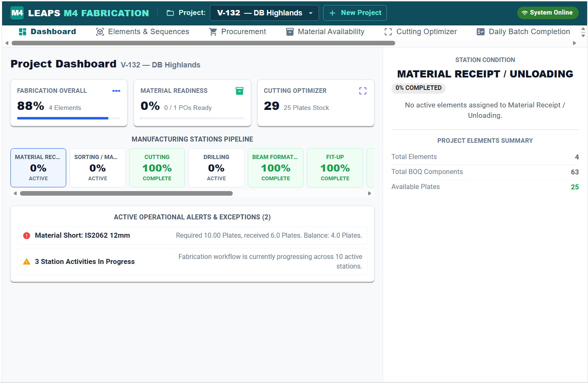Open the Dashboard tab
The image size is (588, 383).
pyautogui.click(x=48, y=32)
